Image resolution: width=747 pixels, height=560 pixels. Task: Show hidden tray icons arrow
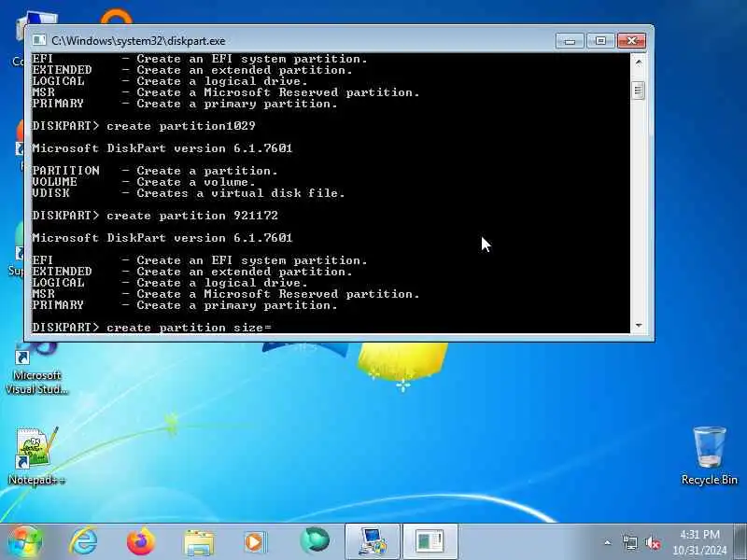(x=608, y=542)
